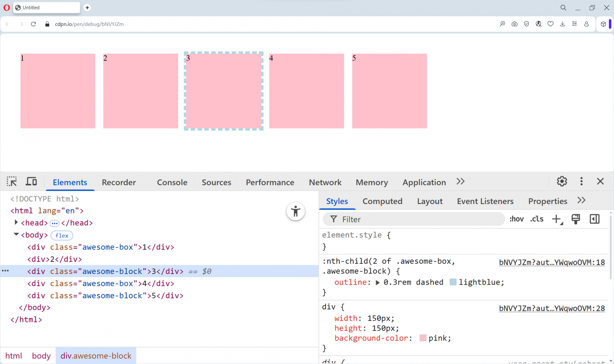Click the pink background-color swatch
The width and height of the screenshot is (614, 364).
423,338
